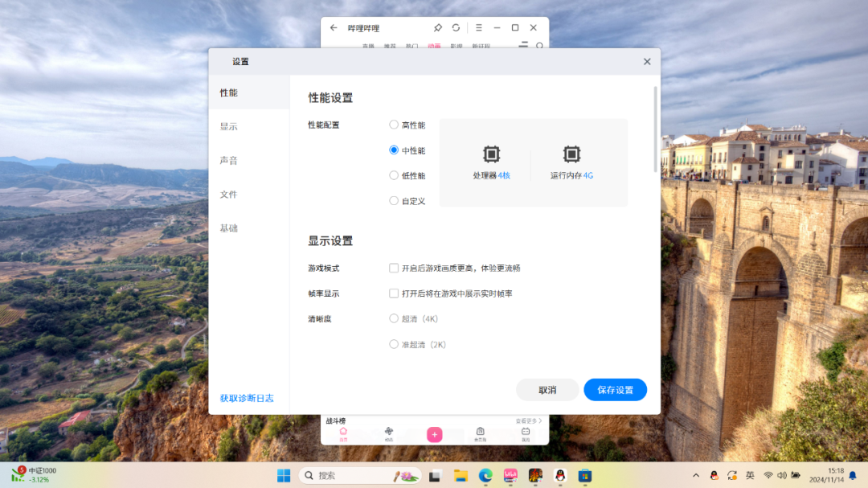Open the 基础 settings tab
The height and width of the screenshot is (488, 868).
click(x=249, y=228)
